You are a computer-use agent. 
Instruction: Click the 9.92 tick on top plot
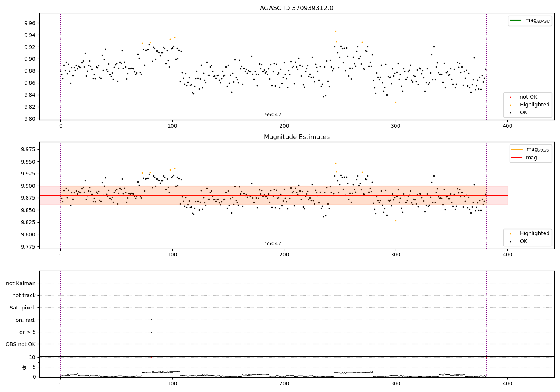(30, 47)
